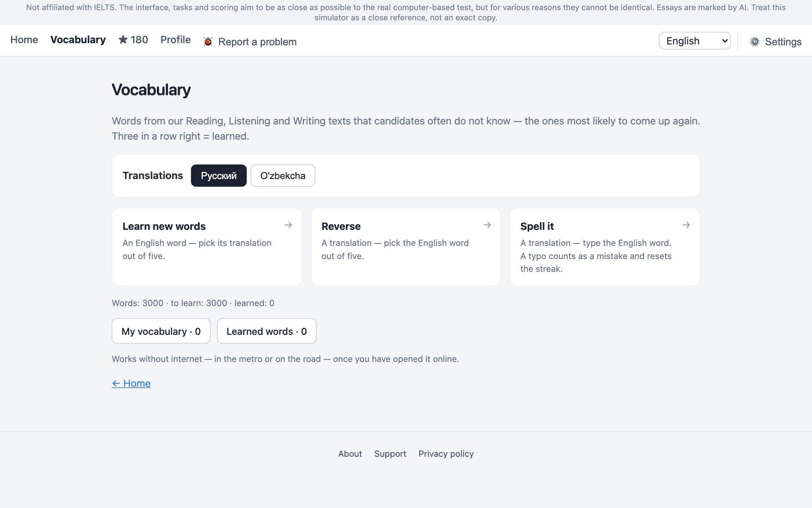Open My vocabulary list

[161, 331]
